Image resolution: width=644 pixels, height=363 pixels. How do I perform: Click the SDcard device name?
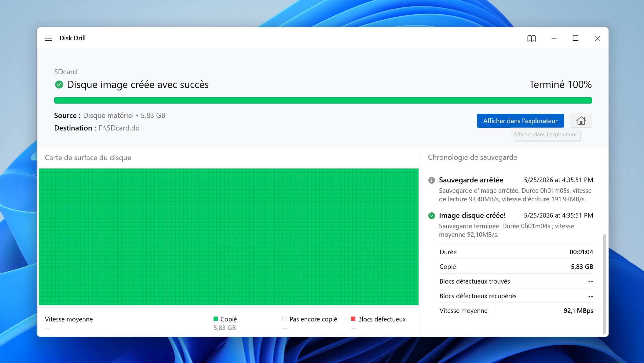click(65, 71)
